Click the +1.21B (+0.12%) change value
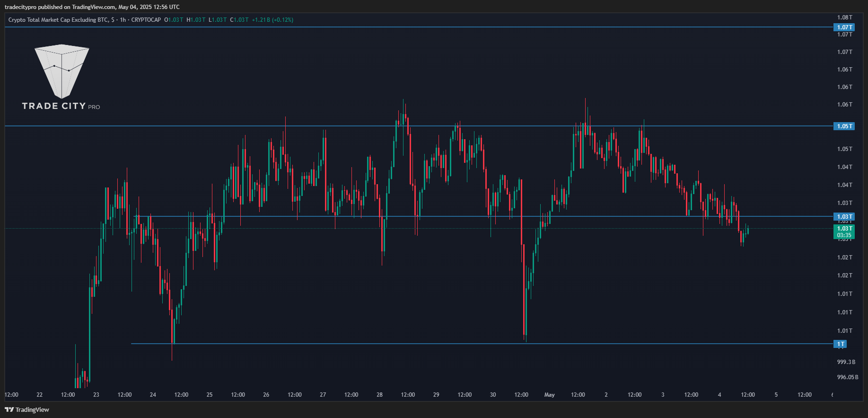868x418 pixels. point(272,20)
